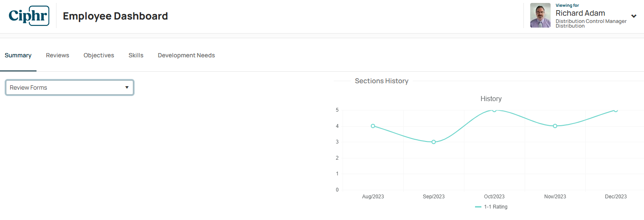Go to the Objectives tab
The width and height of the screenshot is (644, 220).
click(x=99, y=55)
